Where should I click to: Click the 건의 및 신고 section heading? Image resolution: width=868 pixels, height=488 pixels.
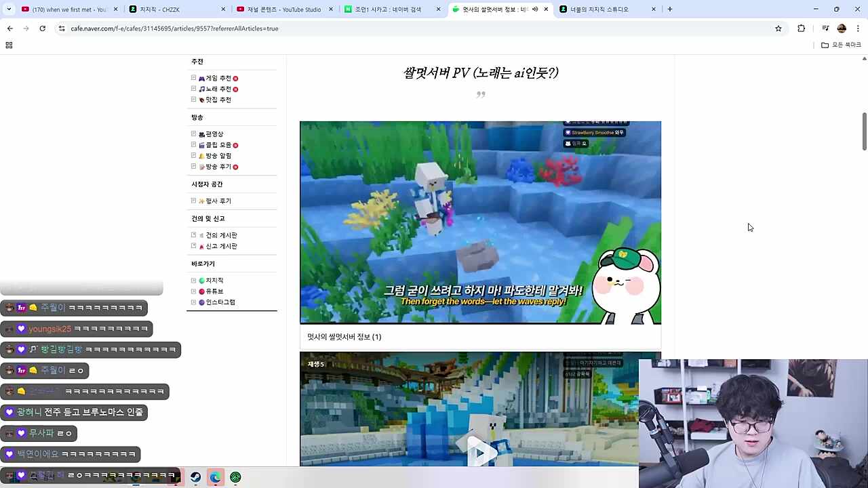click(208, 218)
